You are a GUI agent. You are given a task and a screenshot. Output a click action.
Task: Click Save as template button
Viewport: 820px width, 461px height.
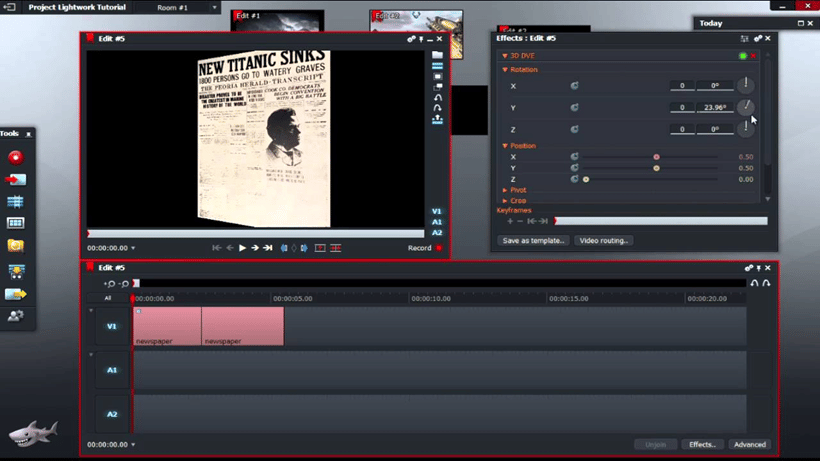pyautogui.click(x=534, y=241)
